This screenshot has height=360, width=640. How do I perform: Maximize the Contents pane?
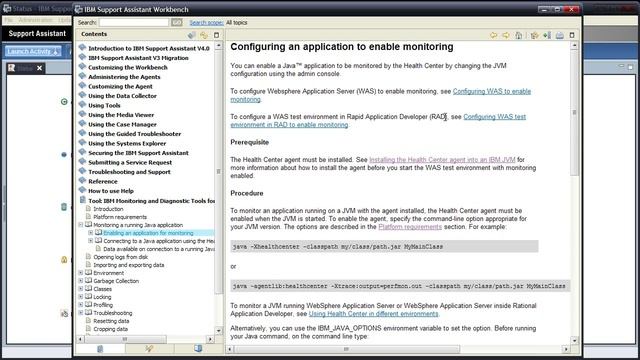click(217, 35)
